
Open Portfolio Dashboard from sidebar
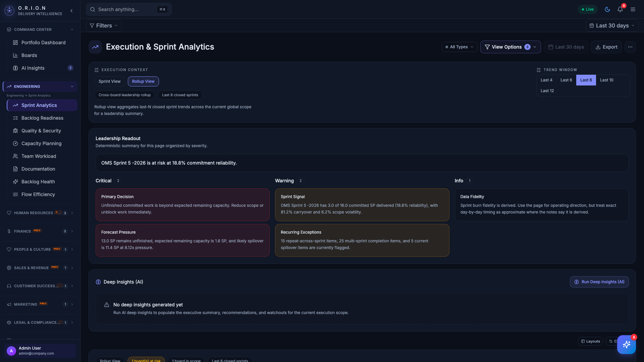[x=43, y=43]
